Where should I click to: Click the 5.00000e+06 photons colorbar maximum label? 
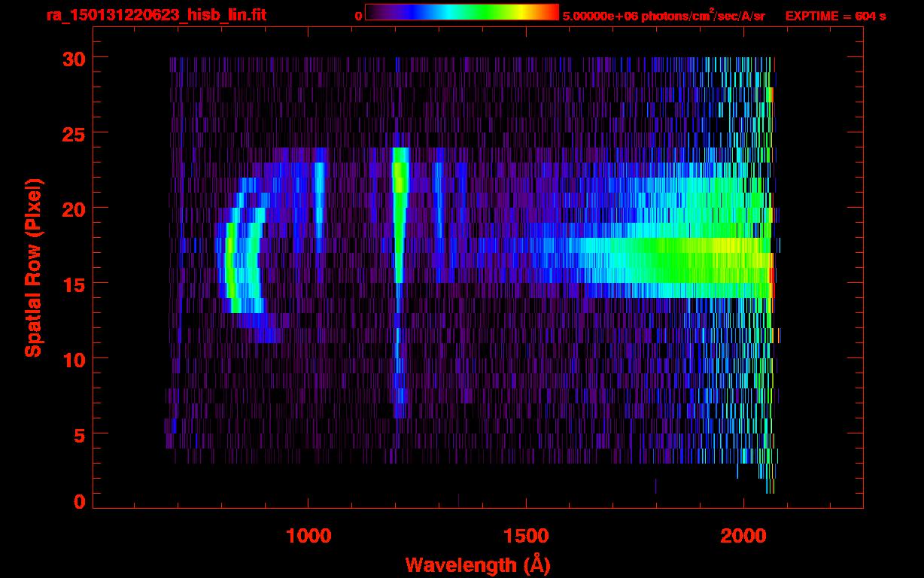(664, 15)
